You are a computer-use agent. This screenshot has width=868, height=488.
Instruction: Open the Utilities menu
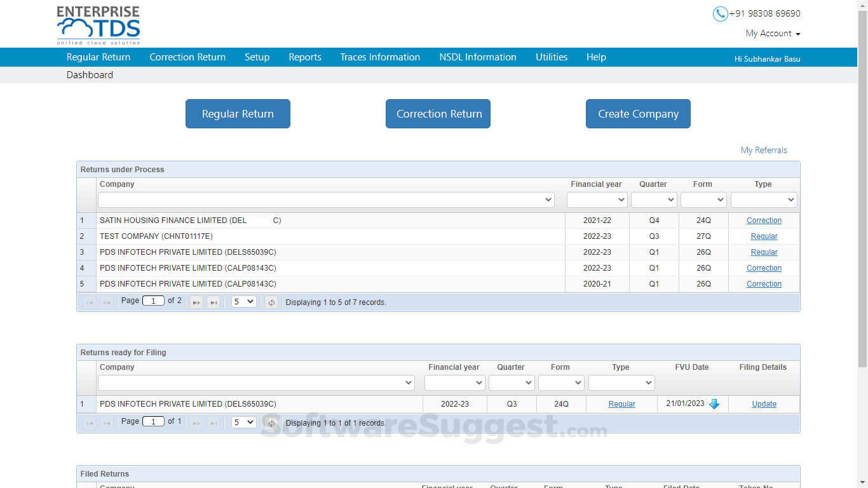(x=551, y=57)
